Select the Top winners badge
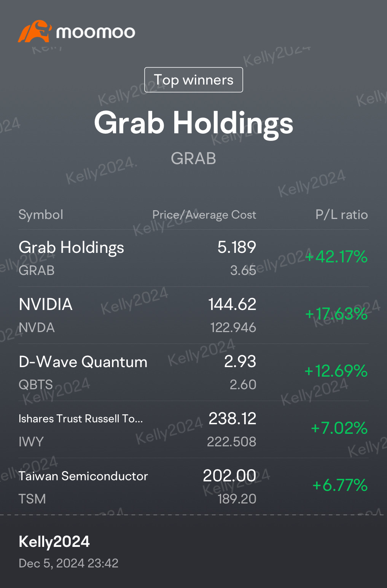The height and width of the screenshot is (588, 387). tap(194, 80)
